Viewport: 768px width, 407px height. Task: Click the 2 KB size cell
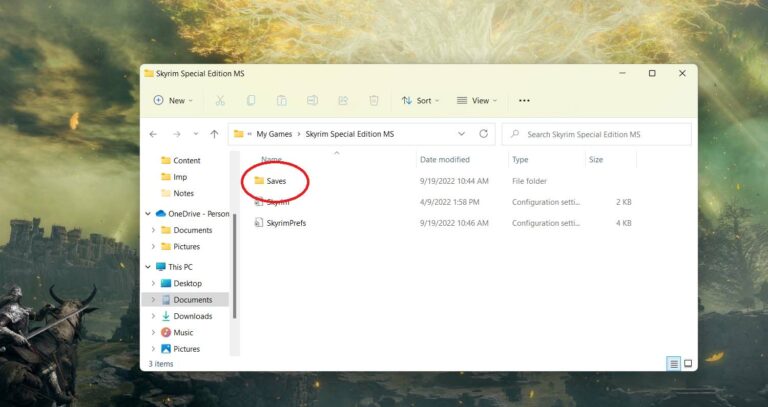point(624,202)
